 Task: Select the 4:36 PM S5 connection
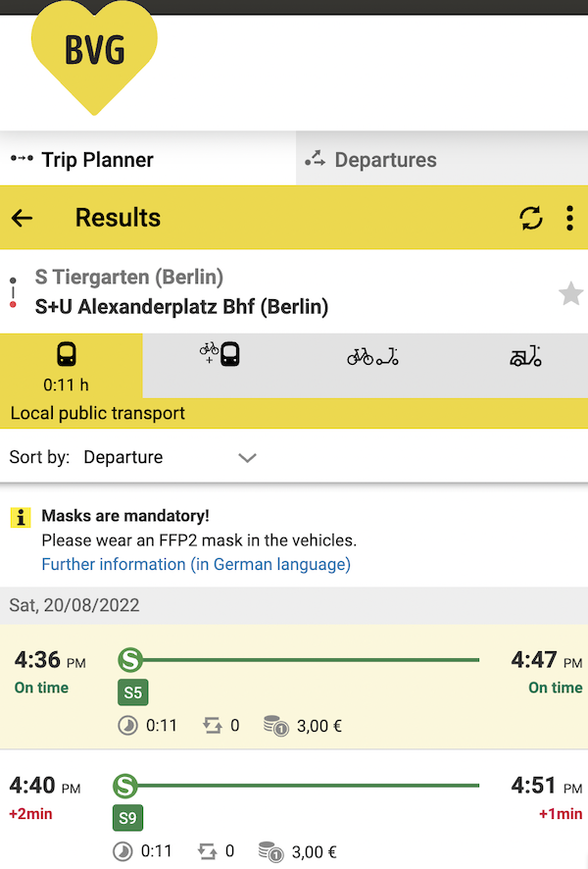point(294,688)
